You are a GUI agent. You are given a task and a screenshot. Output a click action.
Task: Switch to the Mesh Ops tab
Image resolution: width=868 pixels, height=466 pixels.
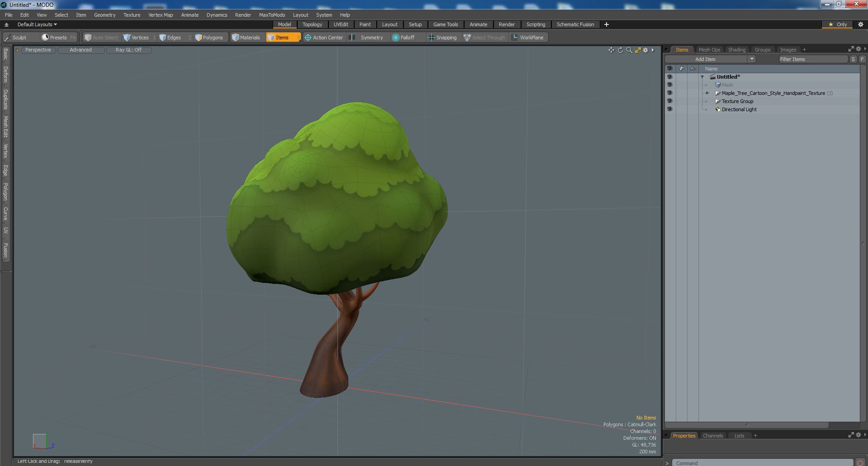point(709,50)
